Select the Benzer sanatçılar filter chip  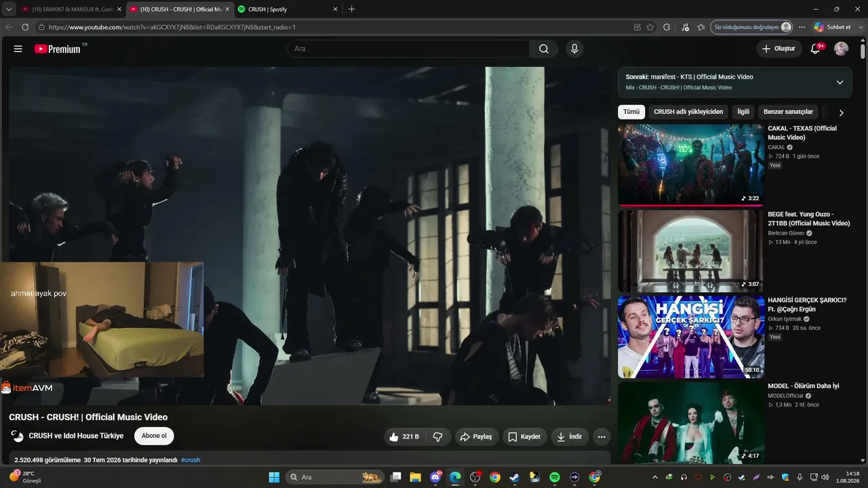788,112
